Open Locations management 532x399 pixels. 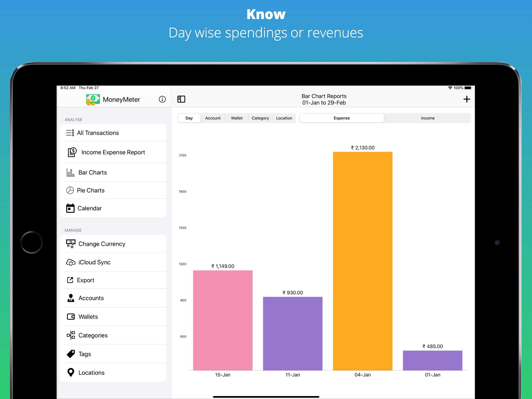tap(91, 372)
